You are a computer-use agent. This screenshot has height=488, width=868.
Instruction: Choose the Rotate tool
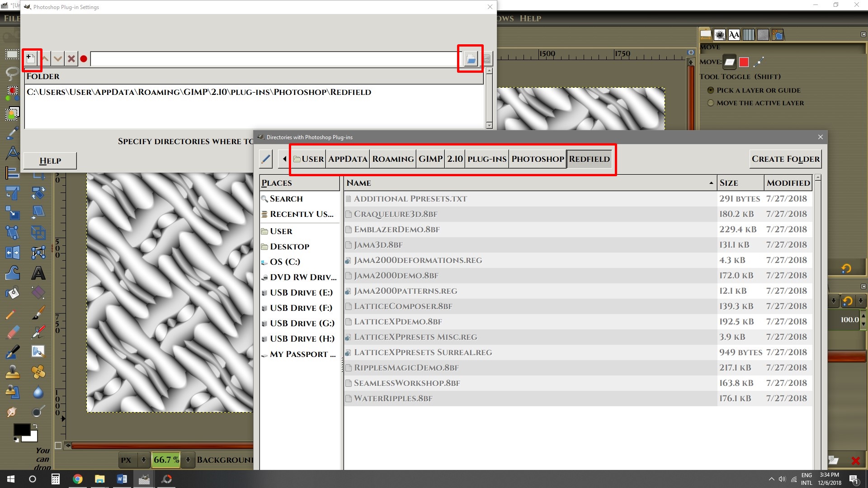(x=38, y=192)
